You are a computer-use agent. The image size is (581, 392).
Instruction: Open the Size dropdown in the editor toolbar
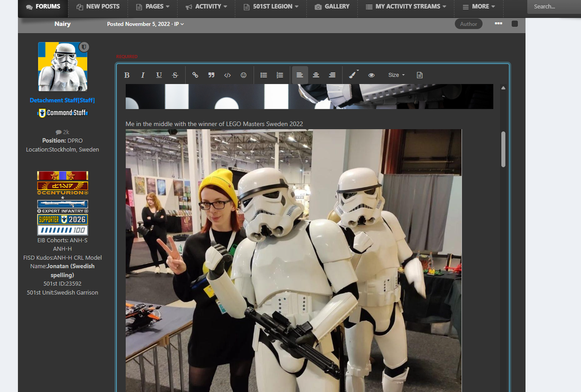pyautogui.click(x=396, y=75)
